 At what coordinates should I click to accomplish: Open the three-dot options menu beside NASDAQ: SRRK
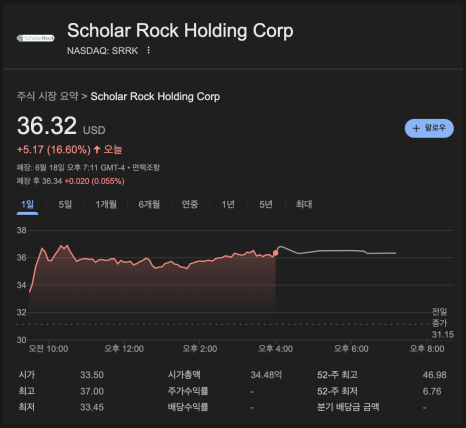[x=148, y=50]
